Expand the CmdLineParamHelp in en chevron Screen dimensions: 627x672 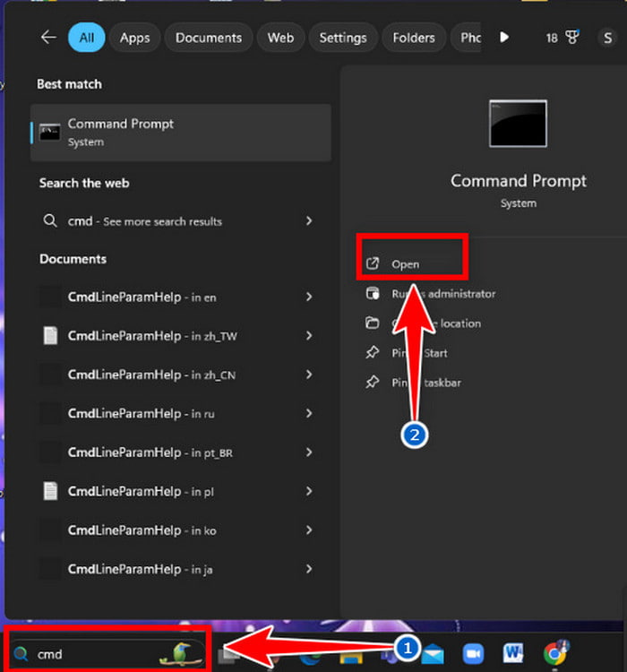[309, 297]
